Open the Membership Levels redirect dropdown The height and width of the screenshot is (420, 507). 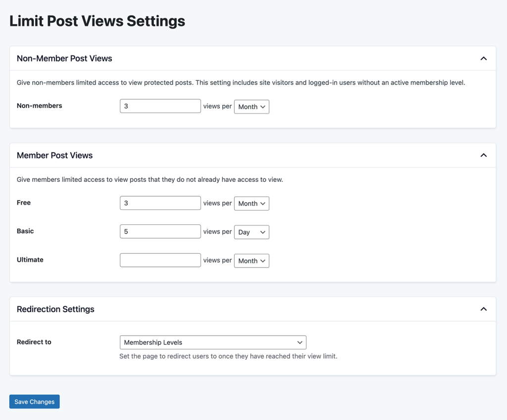(x=213, y=342)
